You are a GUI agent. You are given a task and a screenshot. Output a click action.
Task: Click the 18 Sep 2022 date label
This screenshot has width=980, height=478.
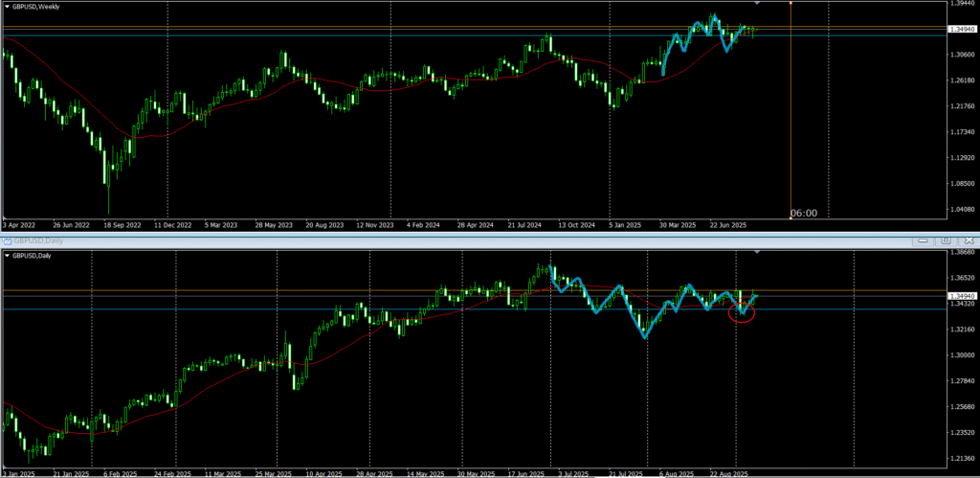tap(121, 224)
